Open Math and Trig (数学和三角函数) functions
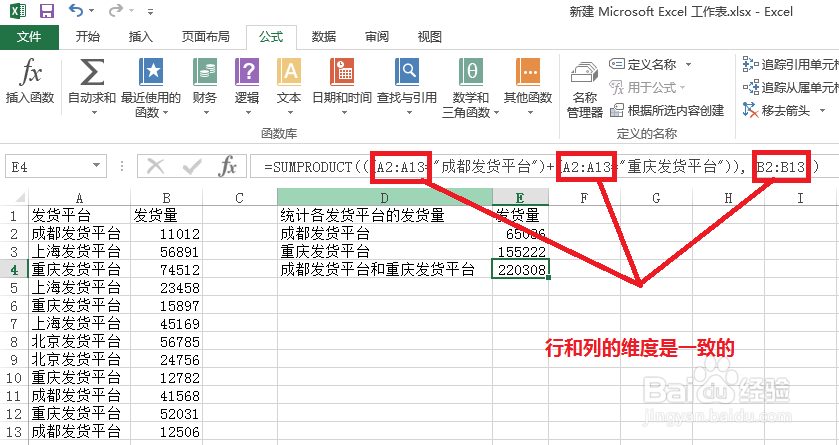The image size is (839, 445). (470, 88)
